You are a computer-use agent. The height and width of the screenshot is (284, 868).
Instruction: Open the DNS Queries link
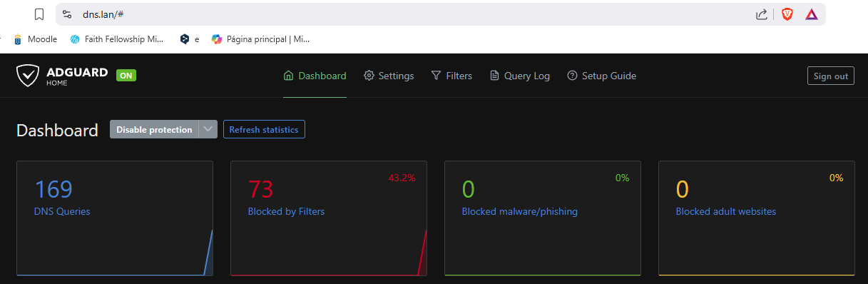62,211
